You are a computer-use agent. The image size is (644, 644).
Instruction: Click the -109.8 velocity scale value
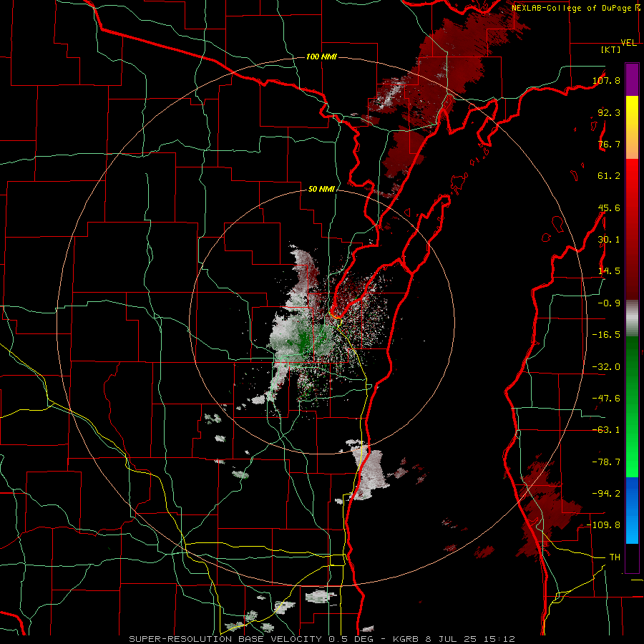click(x=604, y=525)
